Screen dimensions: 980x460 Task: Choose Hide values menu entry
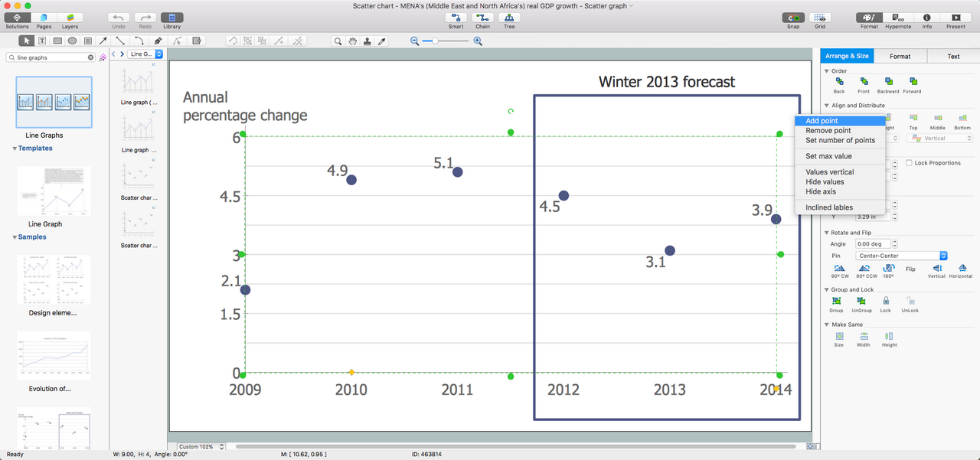pyautogui.click(x=840, y=182)
